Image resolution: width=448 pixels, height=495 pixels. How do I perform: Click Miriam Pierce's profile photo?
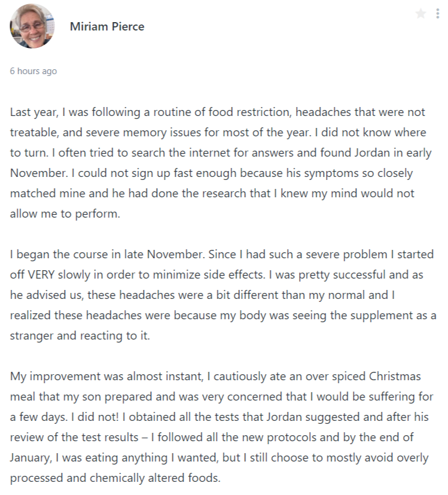pos(32,26)
